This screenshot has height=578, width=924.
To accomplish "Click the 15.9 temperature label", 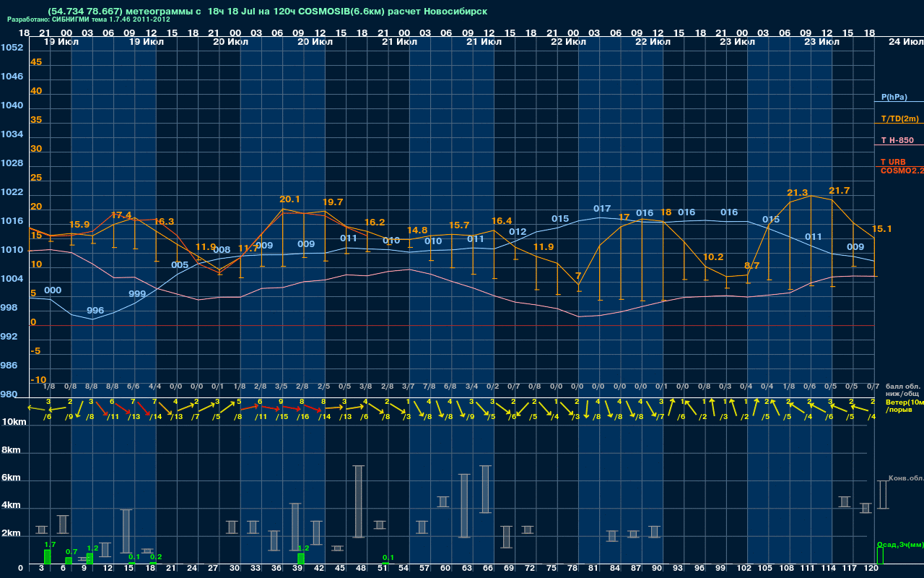I will point(79,225).
